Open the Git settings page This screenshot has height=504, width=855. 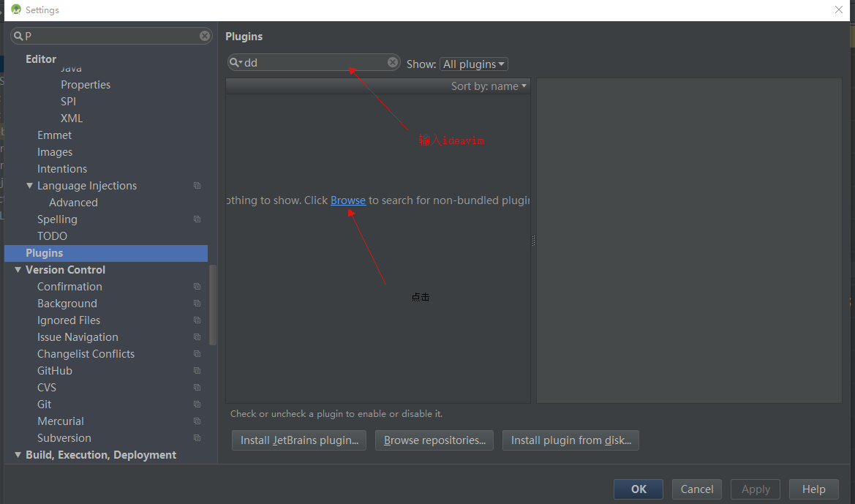pyautogui.click(x=44, y=405)
